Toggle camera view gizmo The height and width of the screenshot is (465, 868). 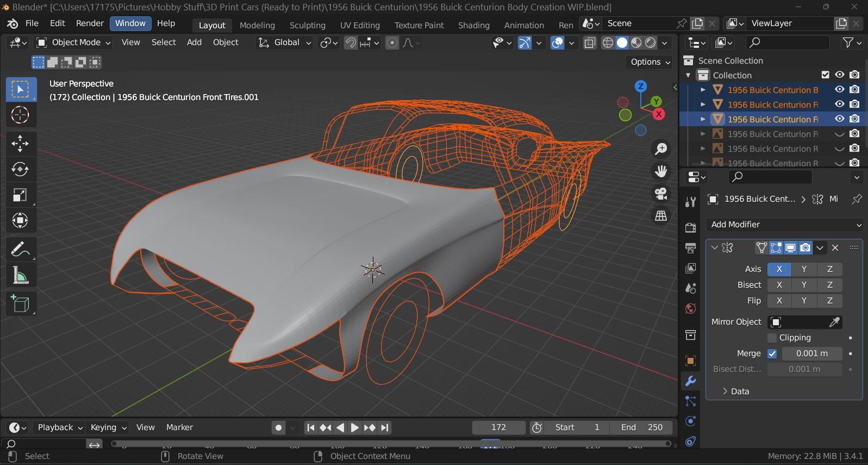click(661, 194)
